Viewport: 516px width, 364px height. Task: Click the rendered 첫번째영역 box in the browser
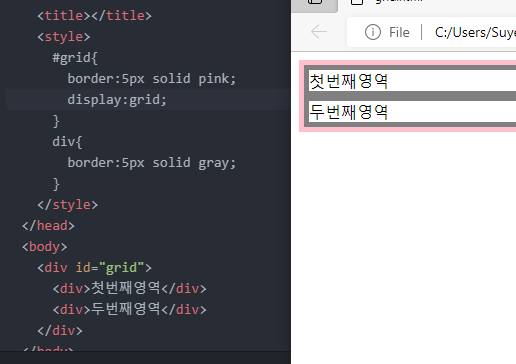point(411,81)
